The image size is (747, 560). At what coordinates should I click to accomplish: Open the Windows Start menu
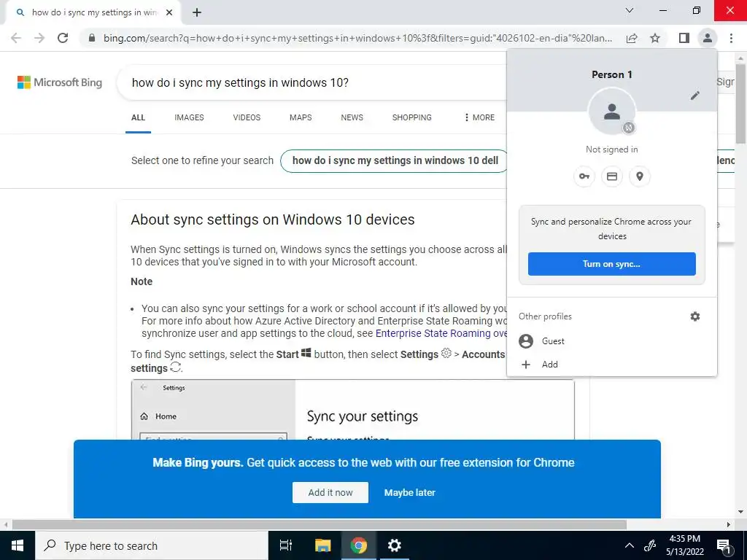coord(18,545)
